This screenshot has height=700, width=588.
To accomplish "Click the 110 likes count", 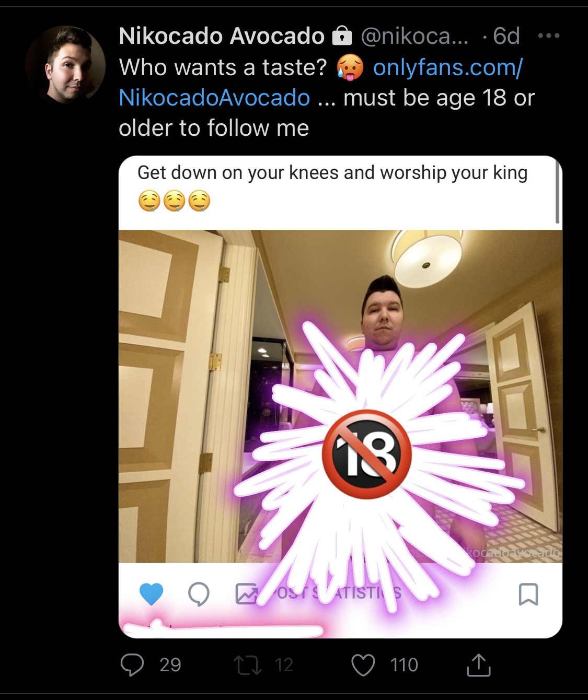I will click(404, 665).
